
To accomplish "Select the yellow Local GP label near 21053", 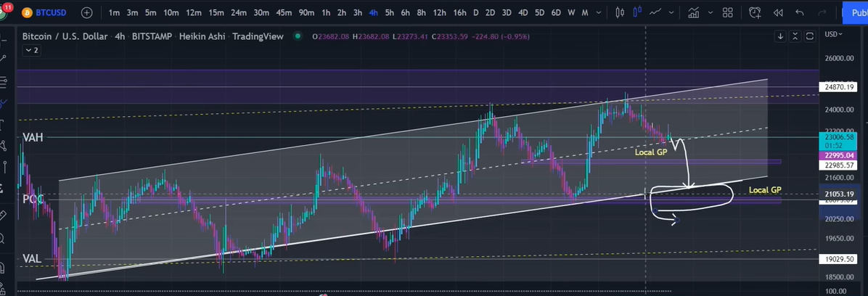I will pyautogui.click(x=765, y=190).
